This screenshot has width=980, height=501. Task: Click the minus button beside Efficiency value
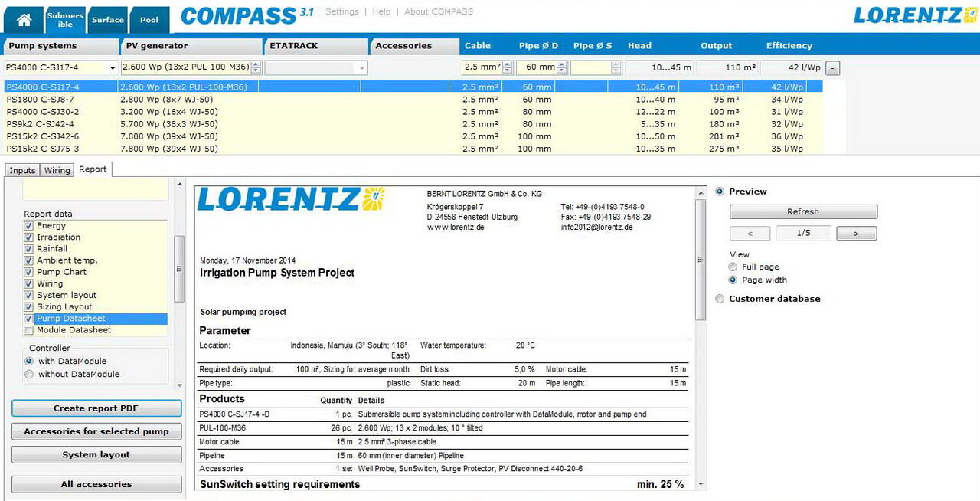tap(833, 68)
